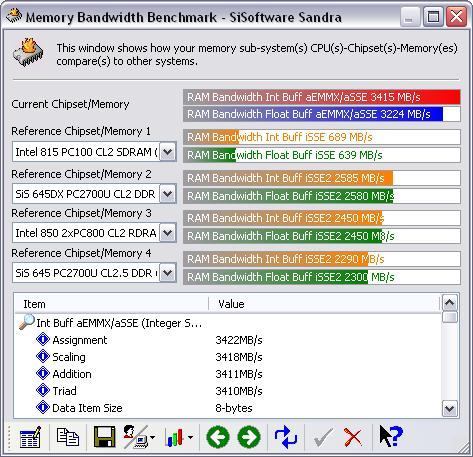Screen dimensions: 473x457
Task: Open dropdown arrow next to chart icon
Action: pyautogui.click(x=190, y=437)
